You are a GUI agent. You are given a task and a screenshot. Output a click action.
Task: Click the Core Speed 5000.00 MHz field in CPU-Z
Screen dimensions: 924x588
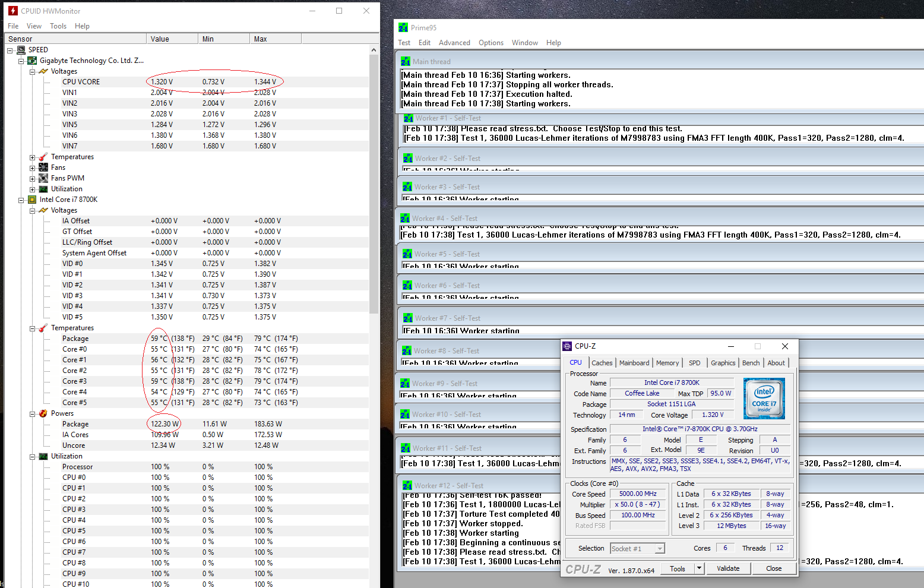(638, 494)
